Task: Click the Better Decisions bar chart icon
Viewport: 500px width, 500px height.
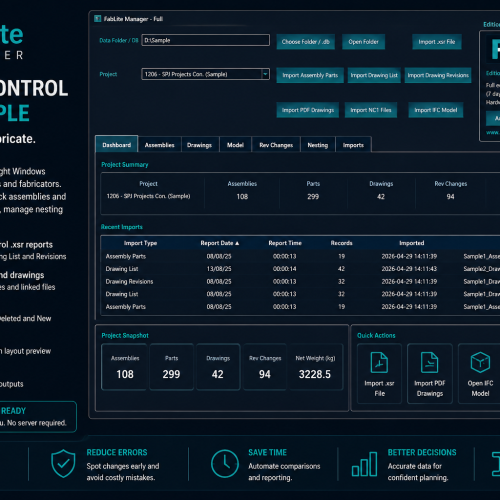Action: [364, 464]
